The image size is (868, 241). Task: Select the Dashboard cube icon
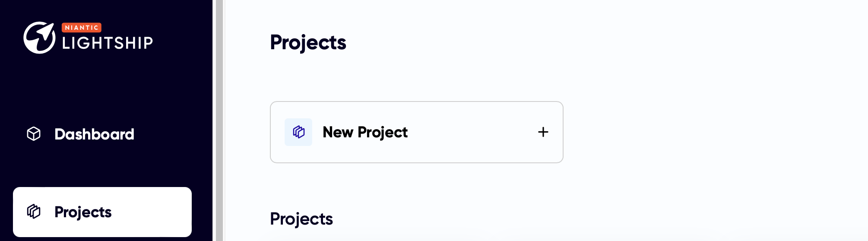tap(34, 134)
